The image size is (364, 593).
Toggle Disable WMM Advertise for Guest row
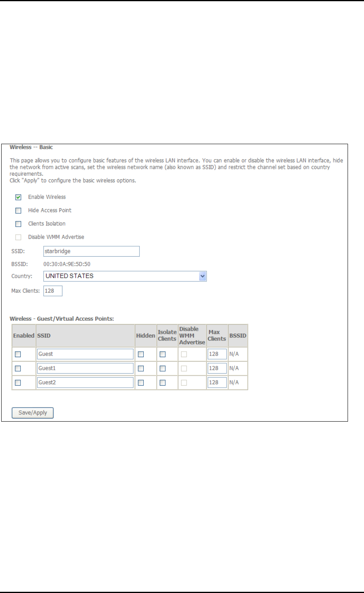coord(184,354)
